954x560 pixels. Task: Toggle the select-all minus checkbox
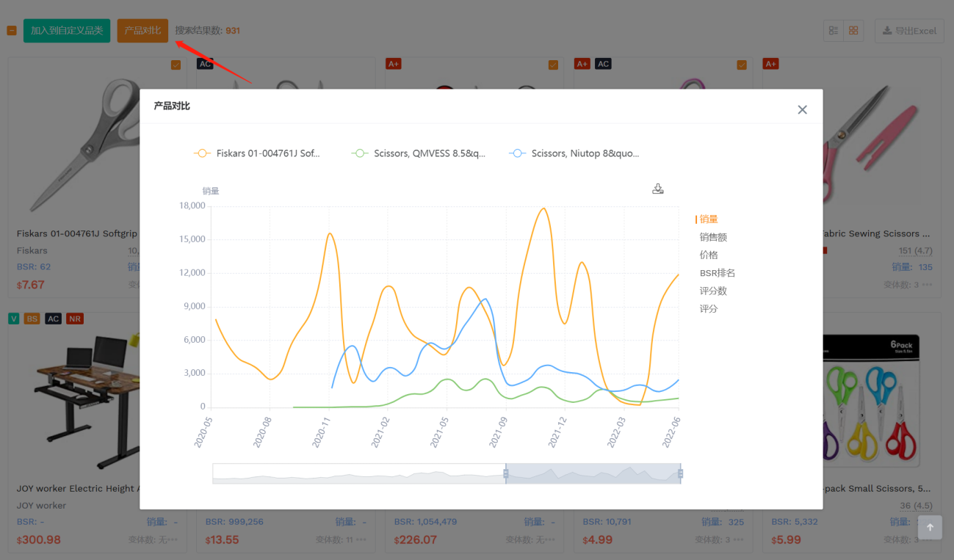pyautogui.click(x=12, y=31)
